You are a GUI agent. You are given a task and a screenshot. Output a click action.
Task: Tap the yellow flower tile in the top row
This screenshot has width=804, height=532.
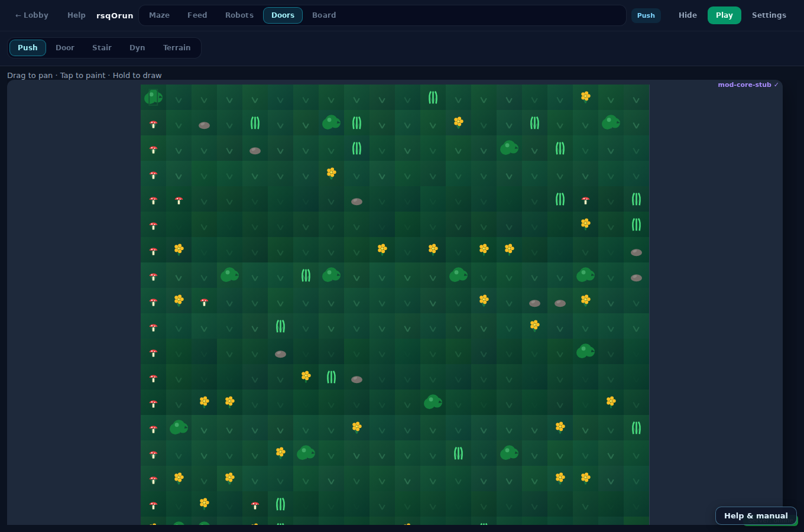pyautogui.click(x=585, y=97)
